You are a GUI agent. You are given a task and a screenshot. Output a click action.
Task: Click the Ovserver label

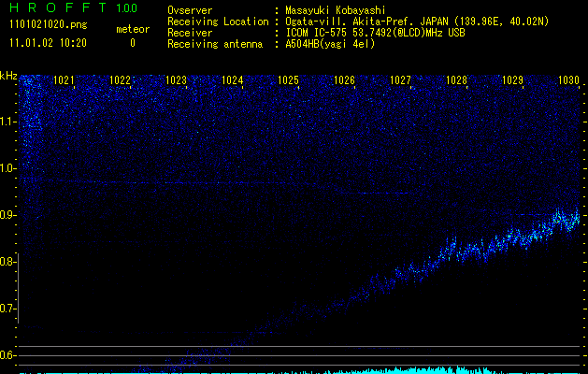coord(190,10)
